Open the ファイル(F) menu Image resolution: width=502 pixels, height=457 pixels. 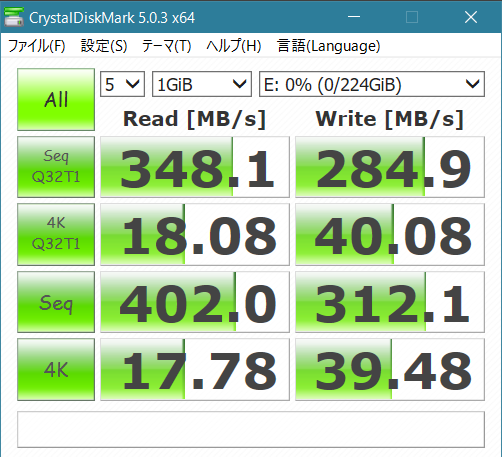[x=36, y=46]
